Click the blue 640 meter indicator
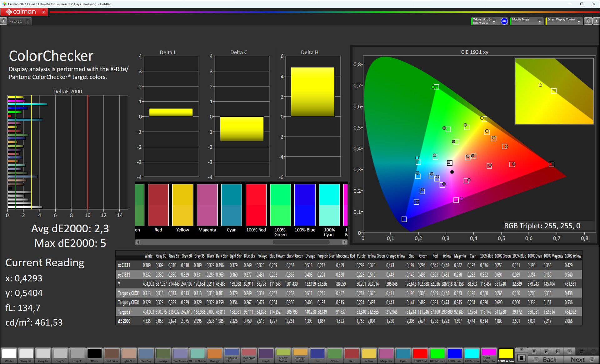The height and width of the screenshot is (364, 600). [504, 21]
